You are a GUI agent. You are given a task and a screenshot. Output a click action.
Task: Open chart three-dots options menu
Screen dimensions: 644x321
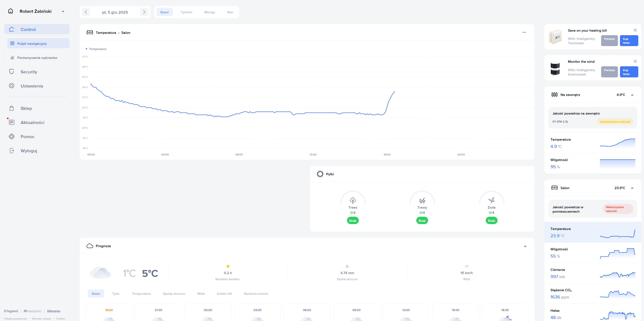pyautogui.click(x=524, y=32)
